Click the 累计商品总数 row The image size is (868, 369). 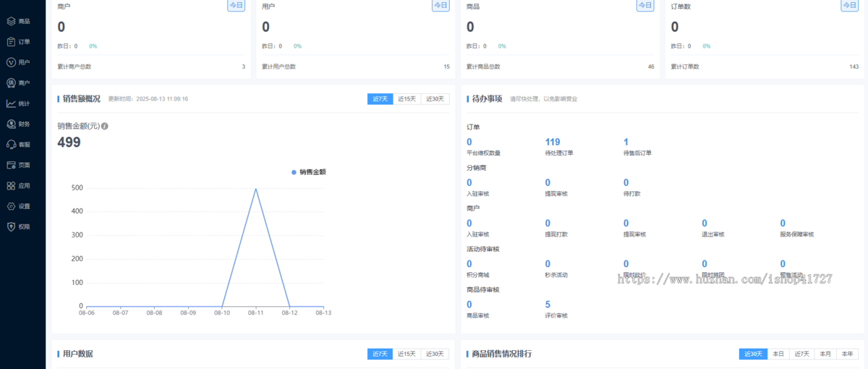(x=561, y=67)
